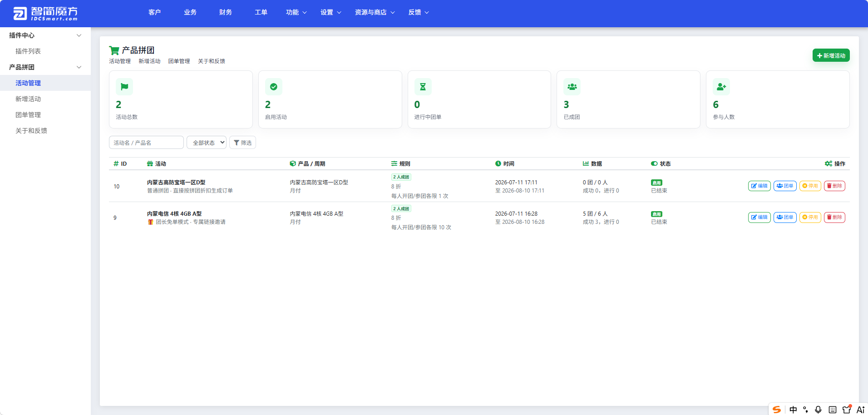
Task: Click the gift icon next to 团长免单模式
Action: [x=150, y=222]
